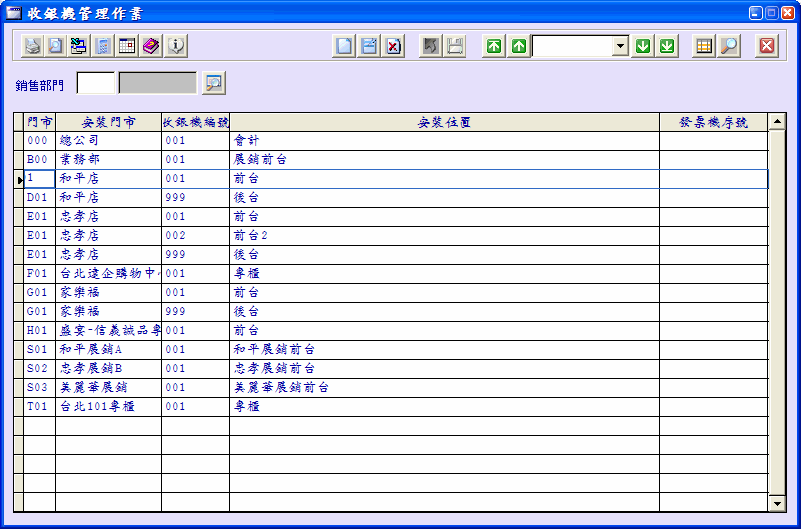The image size is (801, 529).
Task: Delete record using red X document icon
Action: (x=394, y=46)
